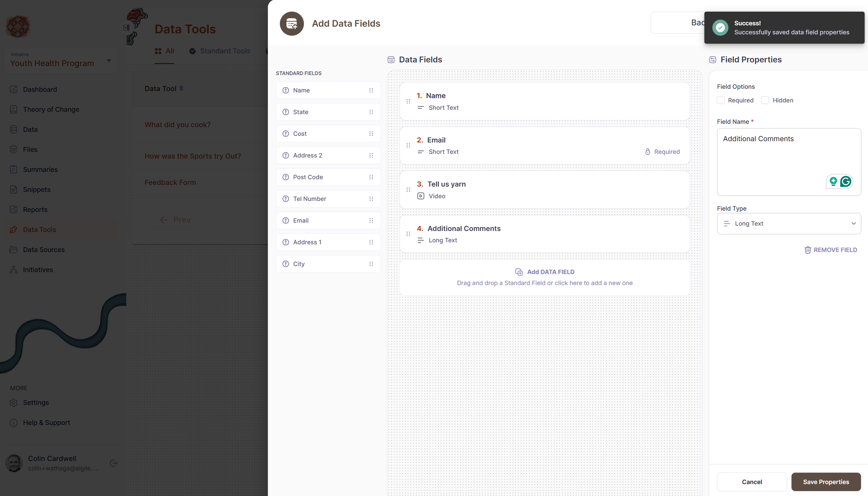Click the Save Properties button
This screenshot has width=868, height=496.
[x=826, y=482]
